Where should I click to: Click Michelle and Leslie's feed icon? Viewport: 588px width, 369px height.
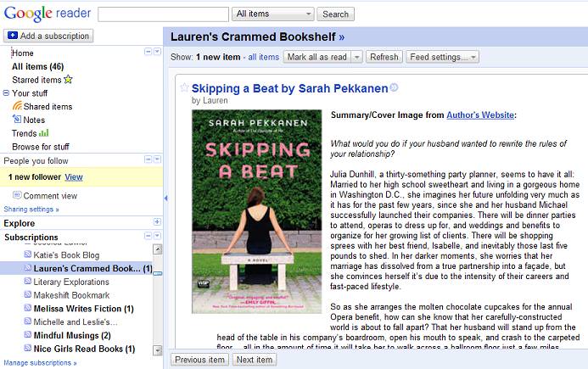(28, 321)
